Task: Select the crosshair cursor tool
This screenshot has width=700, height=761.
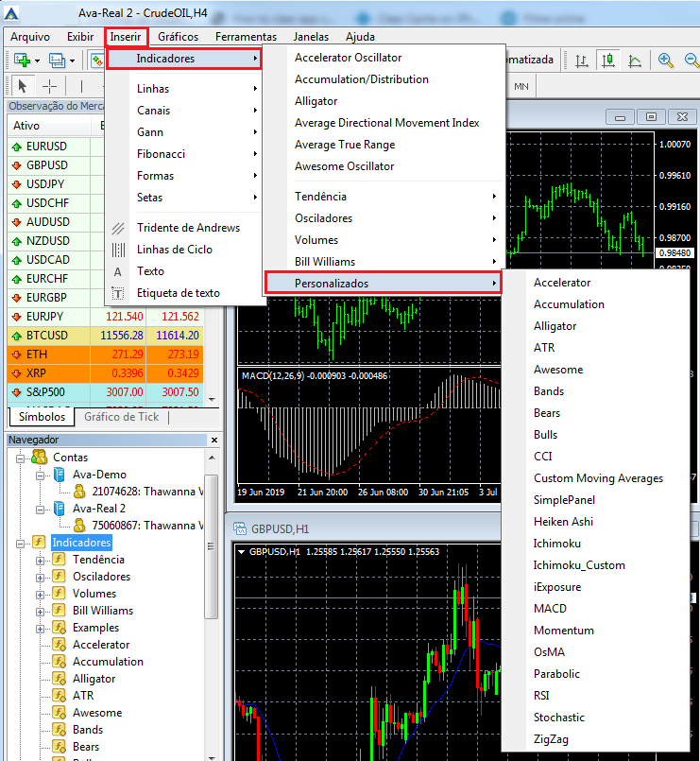Action: 49,87
